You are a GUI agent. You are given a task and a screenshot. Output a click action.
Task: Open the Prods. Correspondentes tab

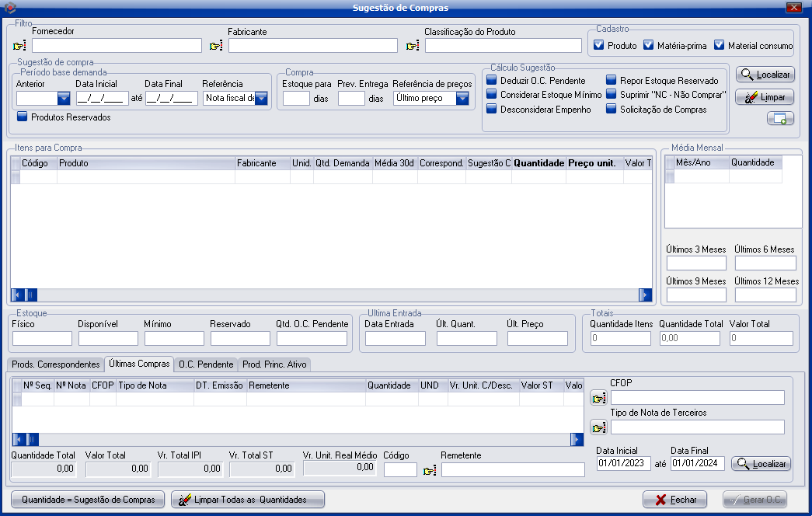pos(56,364)
